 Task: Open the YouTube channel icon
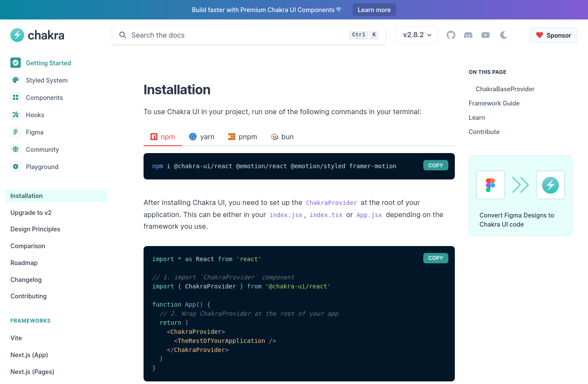click(x=486, y=35)
